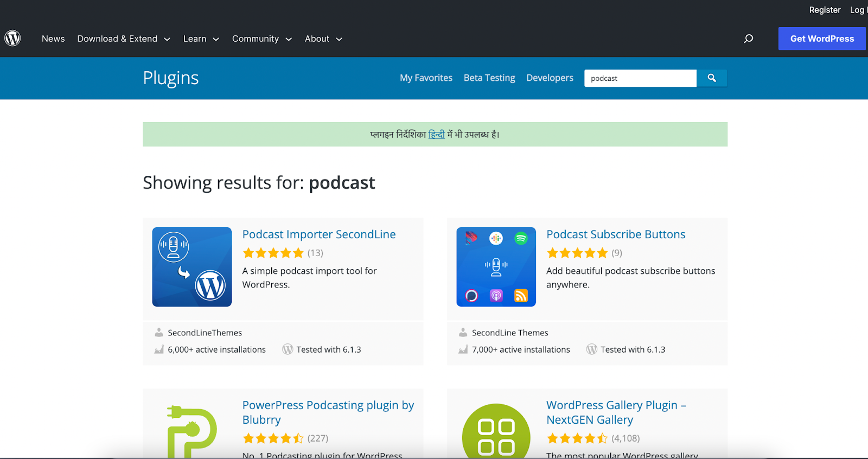This screenshot has height=459, width=868.
Task: Open Developers page
Action: coord(550,78)
